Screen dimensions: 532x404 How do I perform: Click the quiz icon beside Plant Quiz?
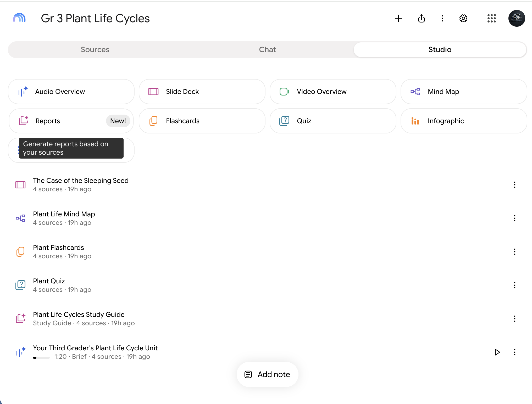click(20, 285)
